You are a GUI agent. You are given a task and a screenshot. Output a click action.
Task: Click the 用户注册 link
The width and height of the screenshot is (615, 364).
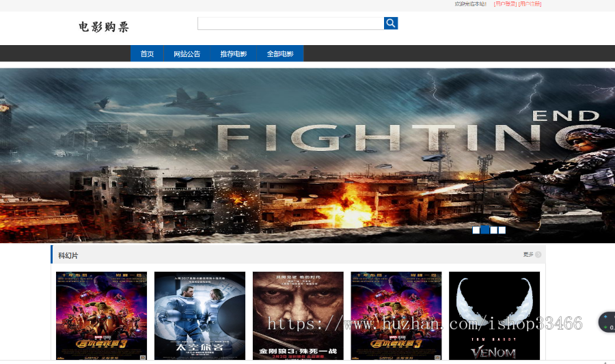pos(530,4)
